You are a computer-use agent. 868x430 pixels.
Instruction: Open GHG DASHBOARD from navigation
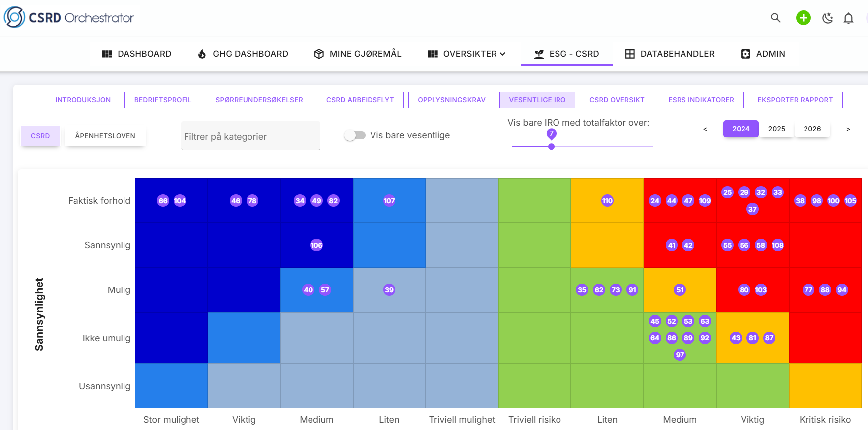[243, 54]
